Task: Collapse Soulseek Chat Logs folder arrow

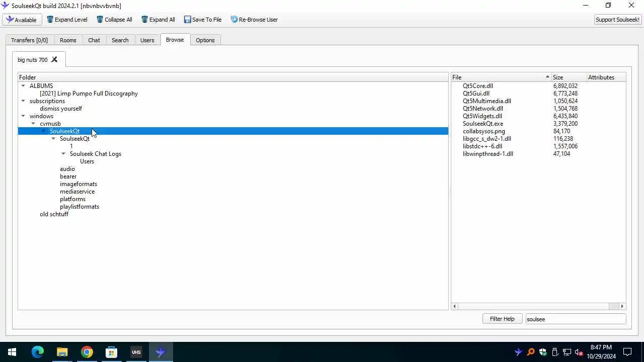Action: point(63,154)
